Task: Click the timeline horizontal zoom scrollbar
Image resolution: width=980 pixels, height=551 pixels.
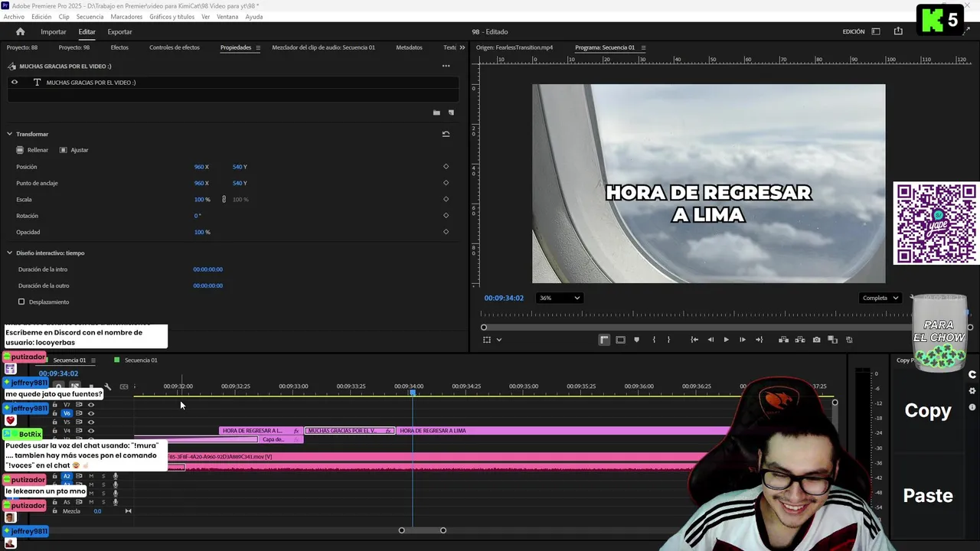Action: click(422, 530)
